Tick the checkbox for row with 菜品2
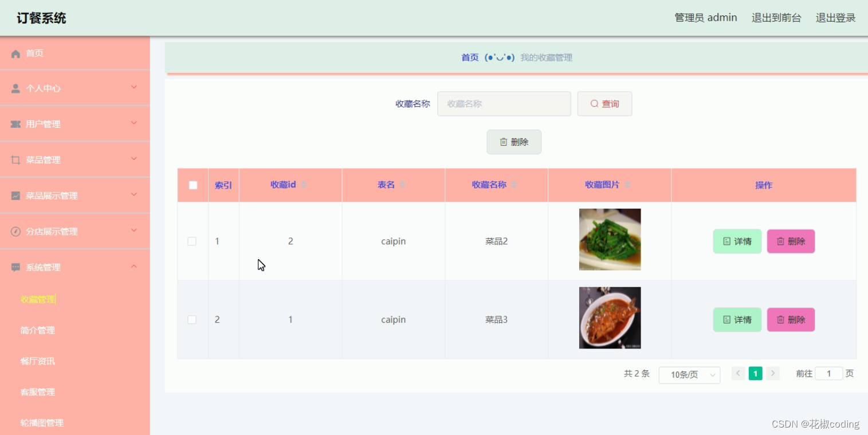The width and height of the screenshot is (868, 435). tap(192, 241)
